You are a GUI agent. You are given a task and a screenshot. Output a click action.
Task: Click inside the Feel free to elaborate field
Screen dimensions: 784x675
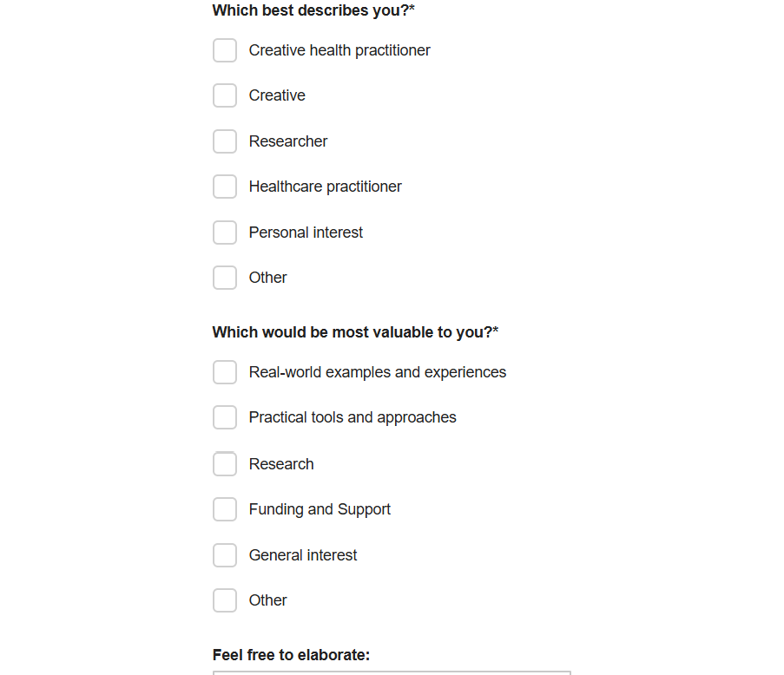click(391, 673)
